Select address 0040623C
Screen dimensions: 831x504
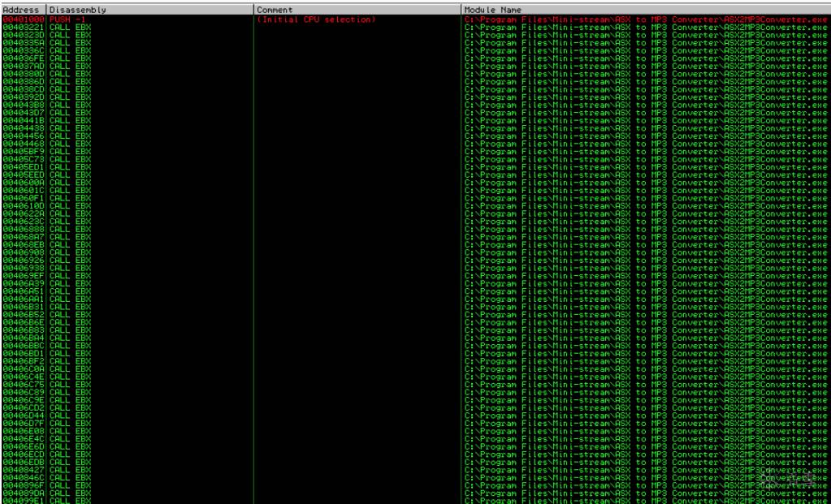[24, 222]
